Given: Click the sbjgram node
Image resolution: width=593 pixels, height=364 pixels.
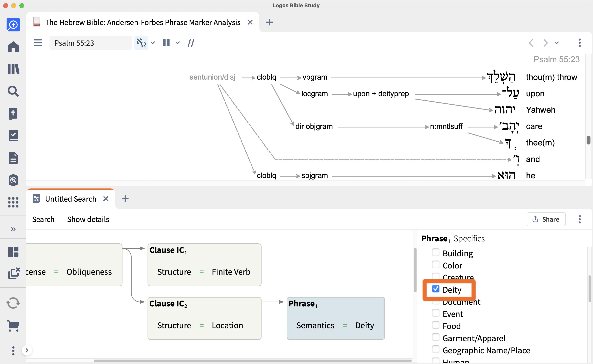Looking at the screenshot, I should 314,175.
